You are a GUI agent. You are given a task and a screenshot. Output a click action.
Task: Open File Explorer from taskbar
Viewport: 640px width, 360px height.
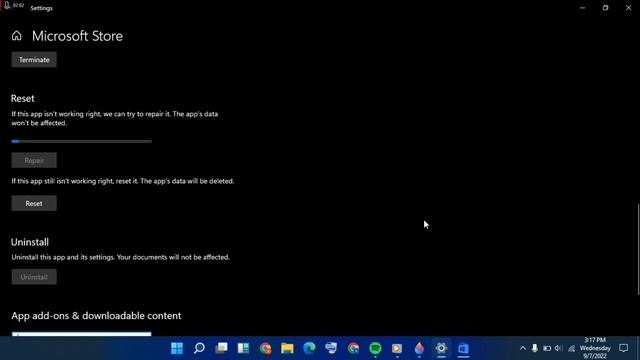(287, 348)
